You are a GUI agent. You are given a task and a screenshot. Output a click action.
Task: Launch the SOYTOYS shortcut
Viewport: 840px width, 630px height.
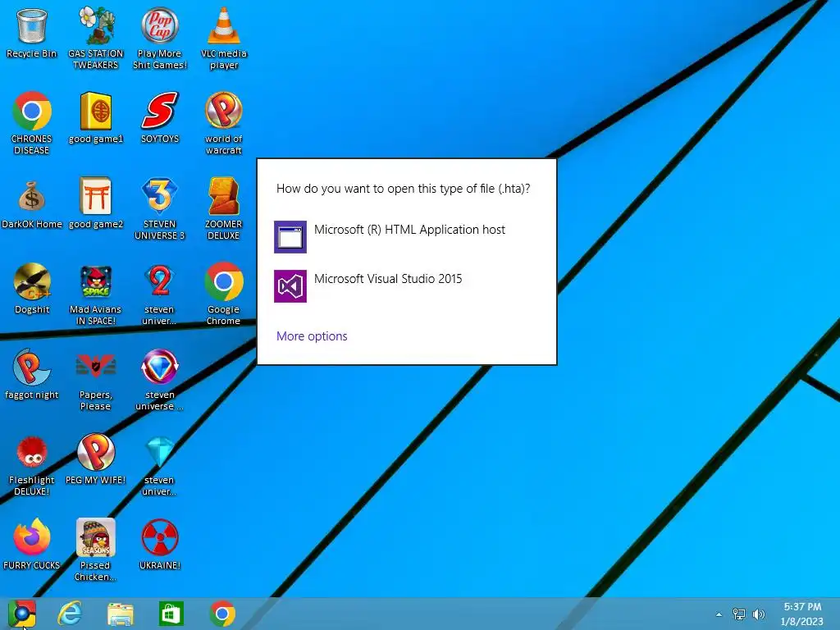click(160, 117)
